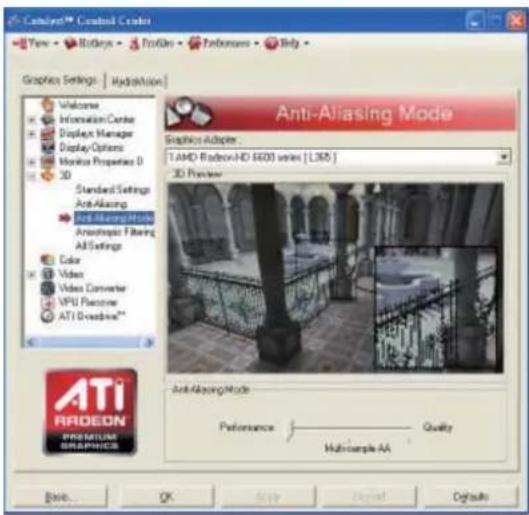Select Color in the settings tree
The image size is (529, 515).
coord(69,260)
